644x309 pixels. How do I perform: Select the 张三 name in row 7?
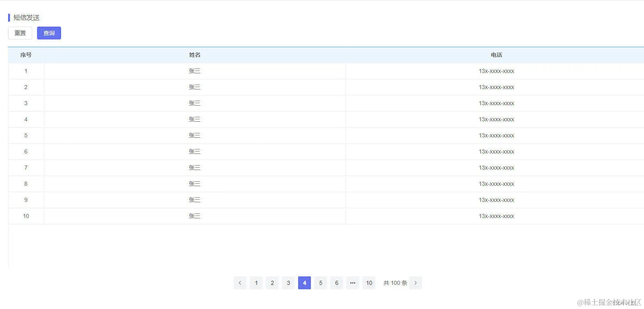click(x=195, y=168)
